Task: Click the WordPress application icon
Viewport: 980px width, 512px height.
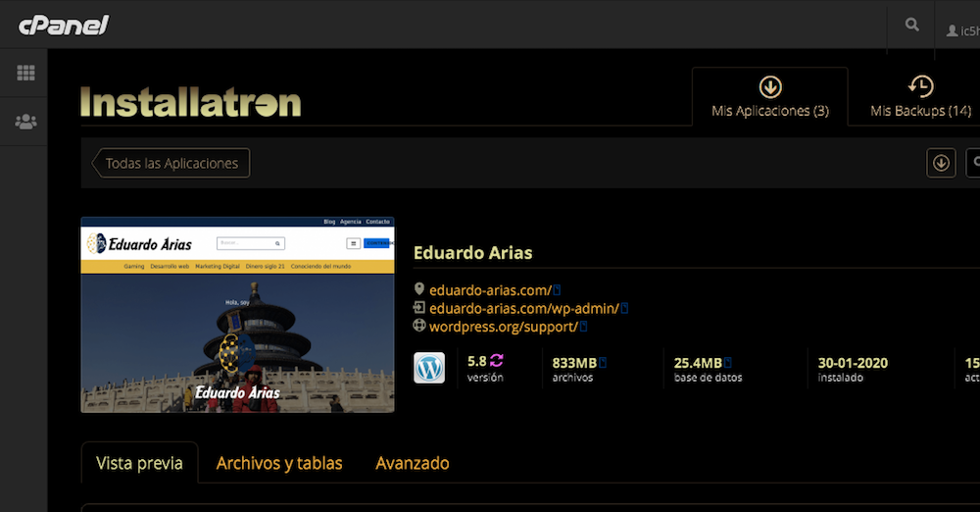Action: [429, 368]
